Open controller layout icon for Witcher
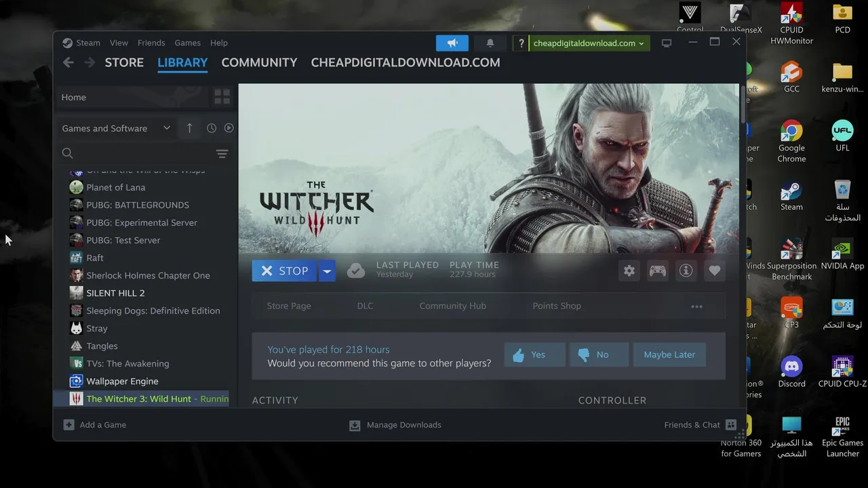The image size is (868, 488). (x=658, y=270)
